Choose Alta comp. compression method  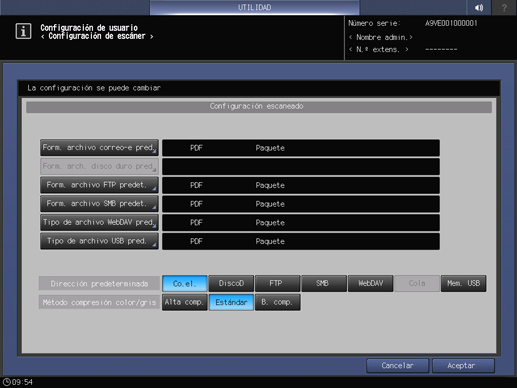point(185,302)
